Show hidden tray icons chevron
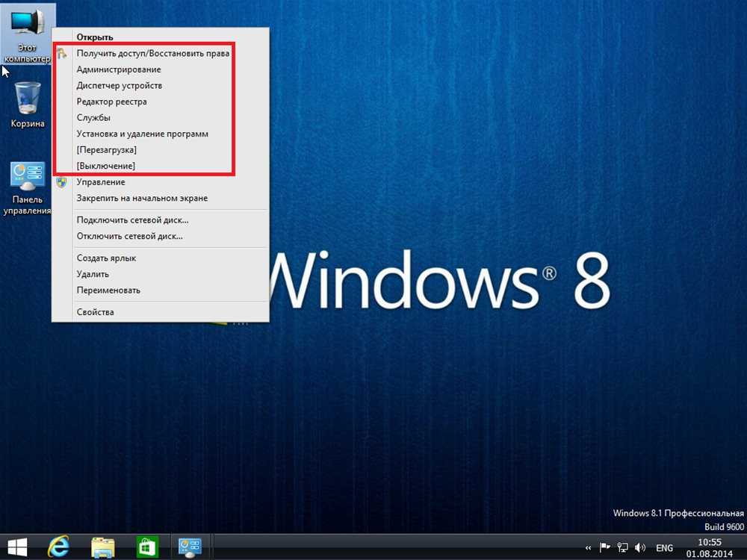The width and height of the screenshot is (747, 560). point(588,548)
